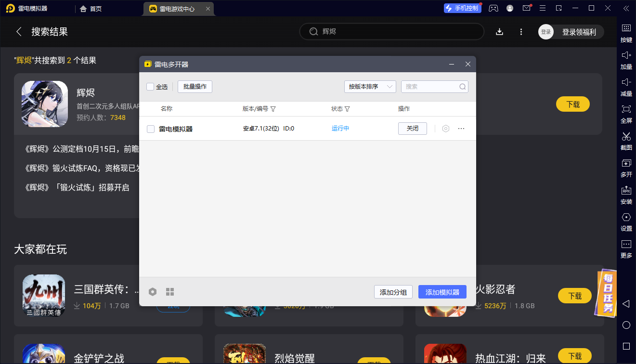636x364 pixels.
Task: Enable 手机控制 phone control mode
Action: [462, 8]
